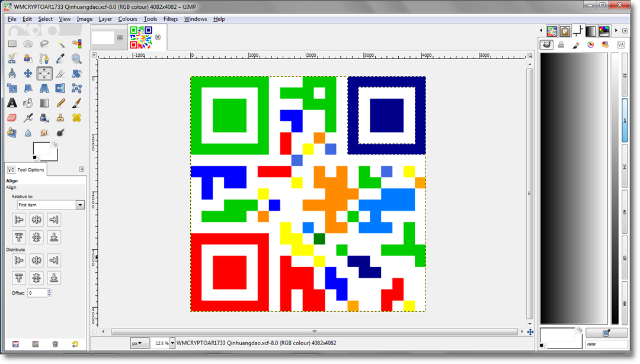Open the Filters menu

(x=171, y=19)
